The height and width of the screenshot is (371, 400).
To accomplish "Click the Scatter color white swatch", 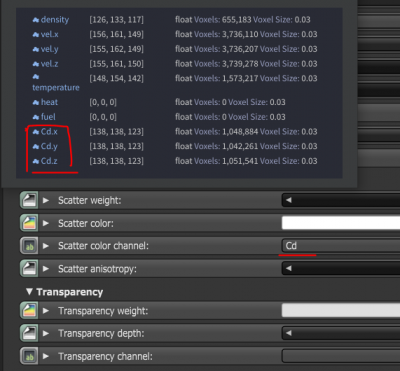I will tap(341, 223).
